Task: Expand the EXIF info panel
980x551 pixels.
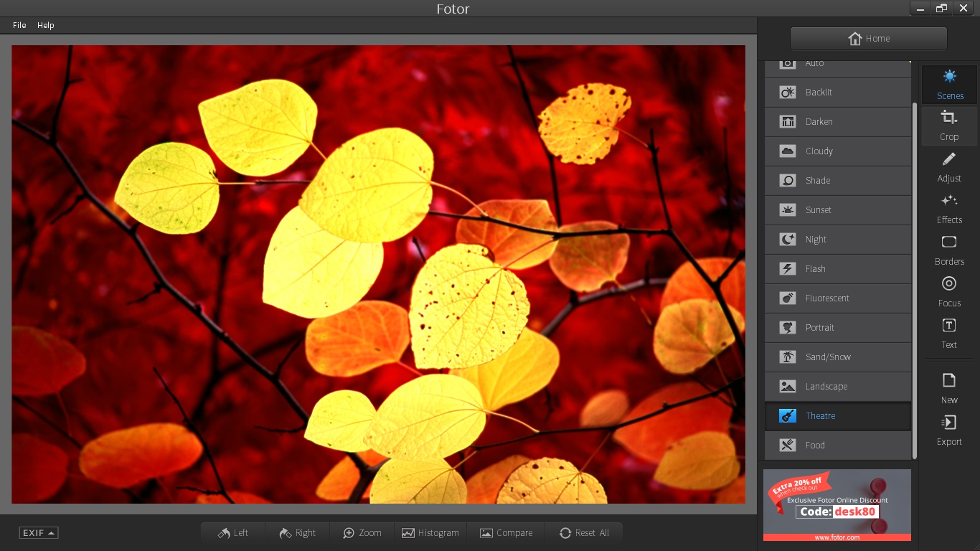Action: pos(39,532)
